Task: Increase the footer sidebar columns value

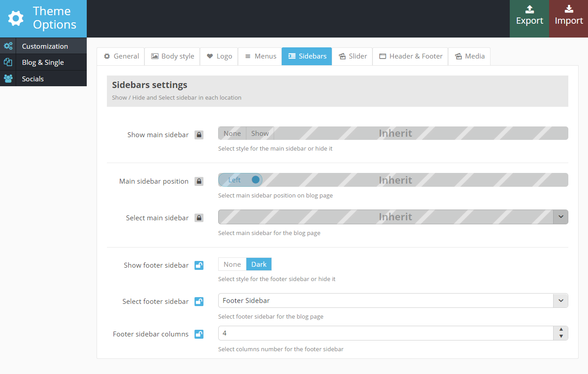Action: (x=561, y=330)
